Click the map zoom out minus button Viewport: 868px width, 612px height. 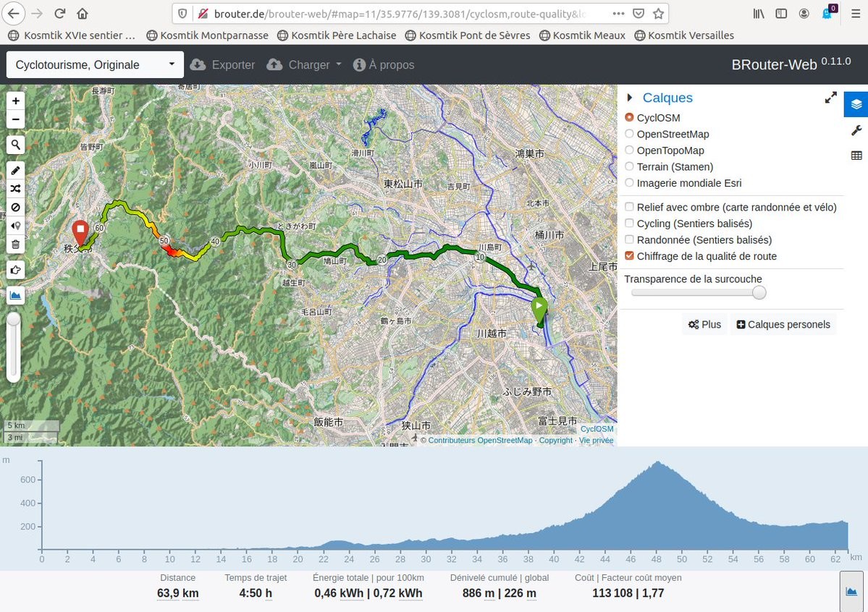click(15, 119)
